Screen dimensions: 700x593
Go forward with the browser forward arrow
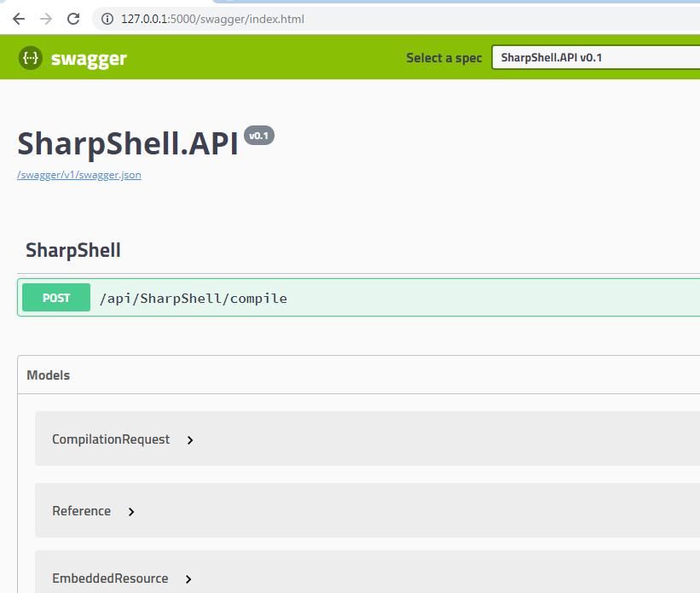pos(45,19)
